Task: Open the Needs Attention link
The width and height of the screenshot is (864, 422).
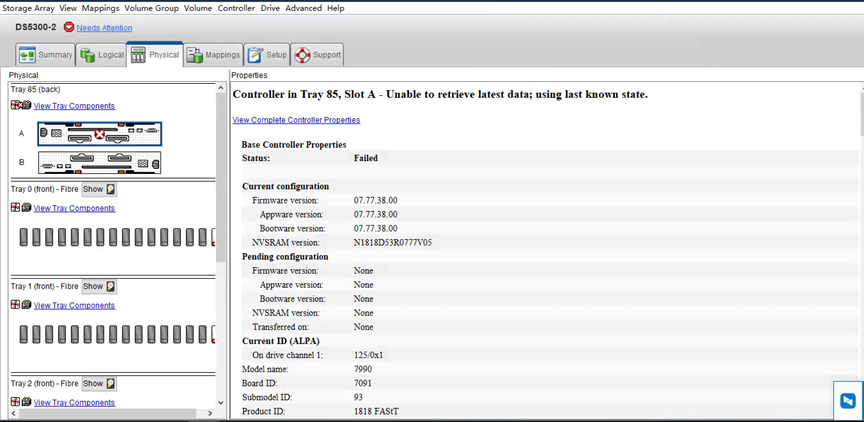Action: click(104, 28)
